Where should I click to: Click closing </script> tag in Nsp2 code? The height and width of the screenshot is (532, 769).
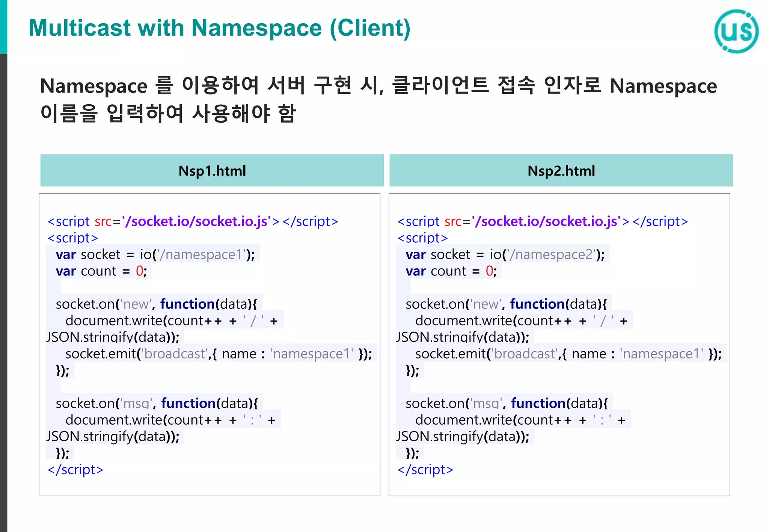pyautogui.click(x=425, y=469)
